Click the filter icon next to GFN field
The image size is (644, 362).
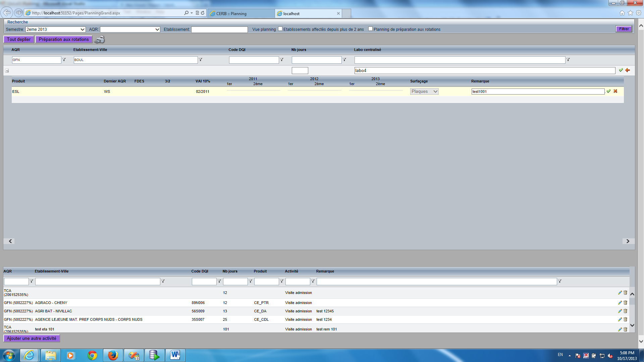[64, 60]
